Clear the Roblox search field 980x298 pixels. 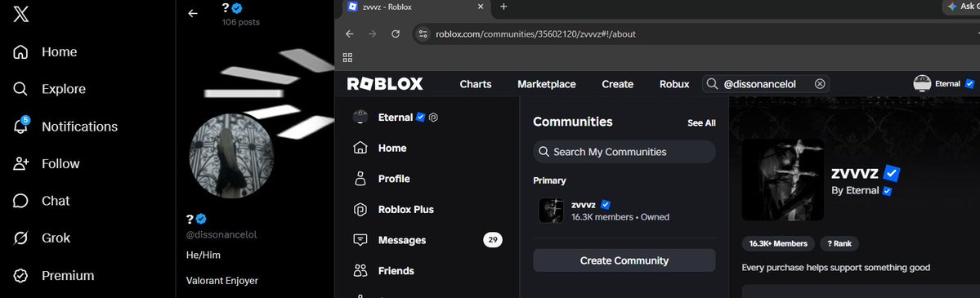tap(820, 84)
